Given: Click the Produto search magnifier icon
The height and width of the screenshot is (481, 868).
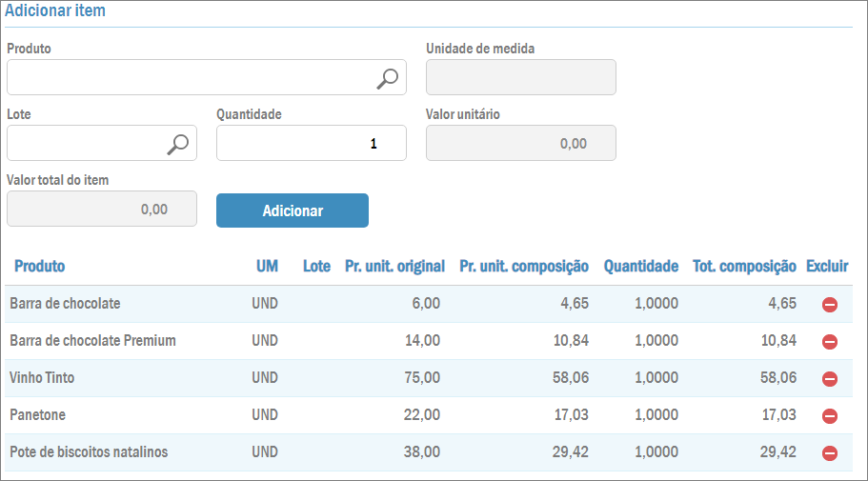Looking at the screenshot, I should 387,78.
